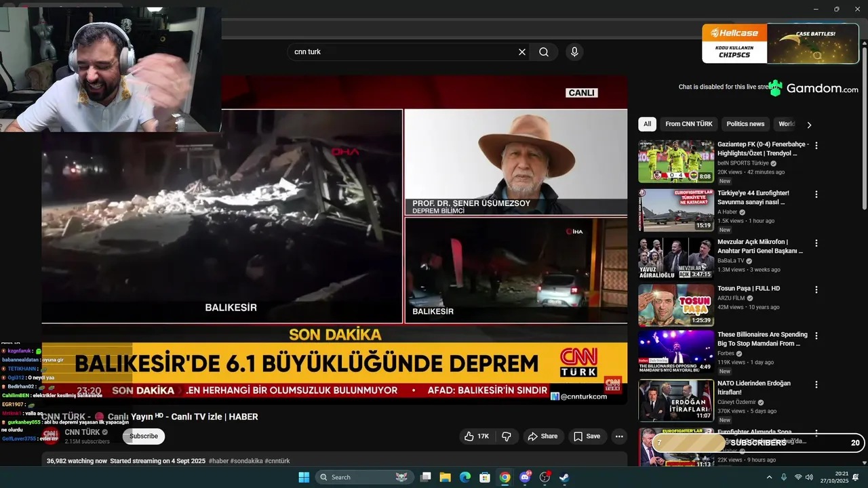Open options menu for 'These Billionaires Are Spending' video
868x488 pixels.
(x=816, y=335)
